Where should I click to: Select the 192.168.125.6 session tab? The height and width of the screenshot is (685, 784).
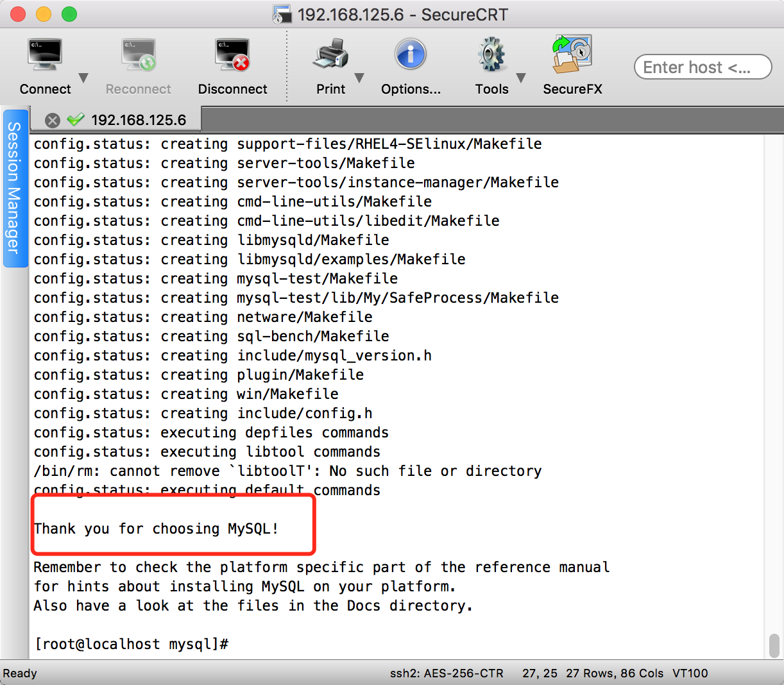[115, 120]
